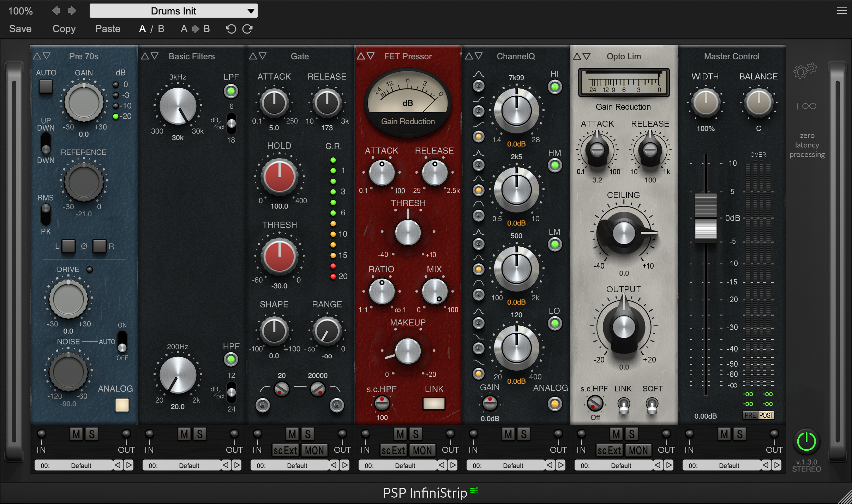The height and width of the screenshot is (504, 852).
Task: Click the ChannelQ ANALOG orange LED button
Action: (x=555, y=404)
